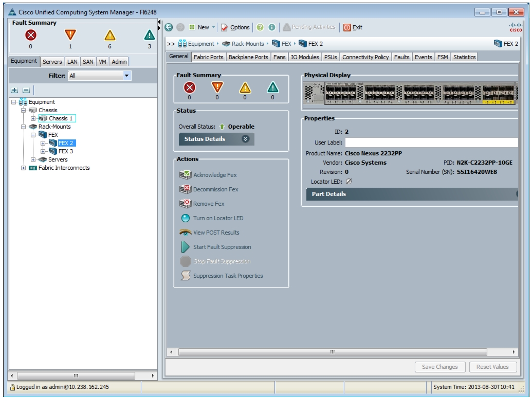The height and width of the screenshot is (410, 532).
Task: Click the info icon in toolbar
Action: point(272,27)
